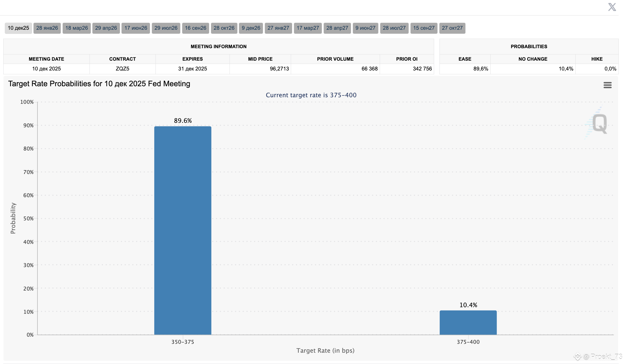The width and height of the screenshot is (625, 364).
Task: Open the 27 янв27 meeting tab
Action: pyautogui.click(x=278, y=28)
